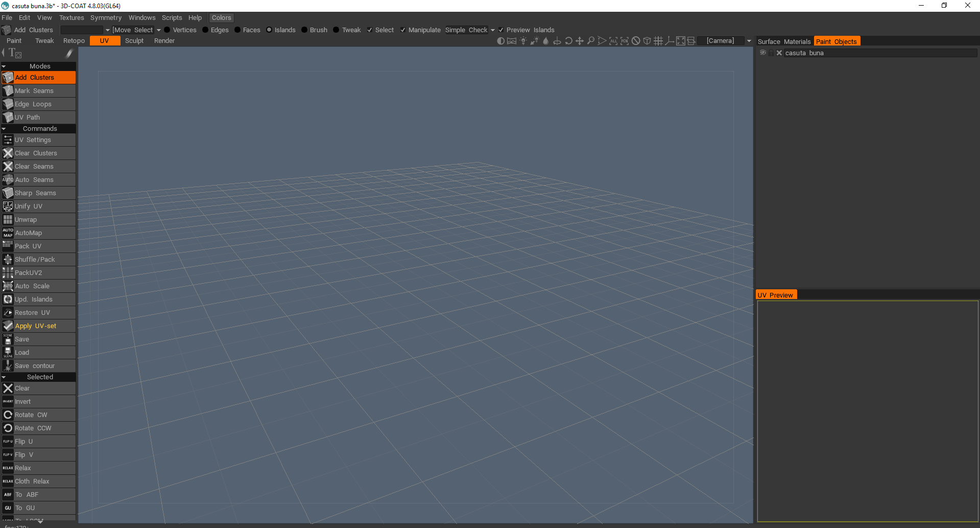The image size is (980, 528).
Task: Open the Textures menu
Action: pos(71,18)
